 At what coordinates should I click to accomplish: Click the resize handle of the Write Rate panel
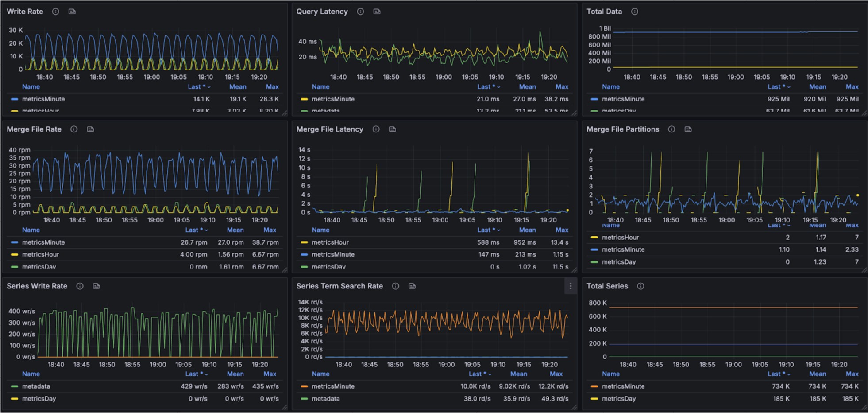[x=284, y=113]
